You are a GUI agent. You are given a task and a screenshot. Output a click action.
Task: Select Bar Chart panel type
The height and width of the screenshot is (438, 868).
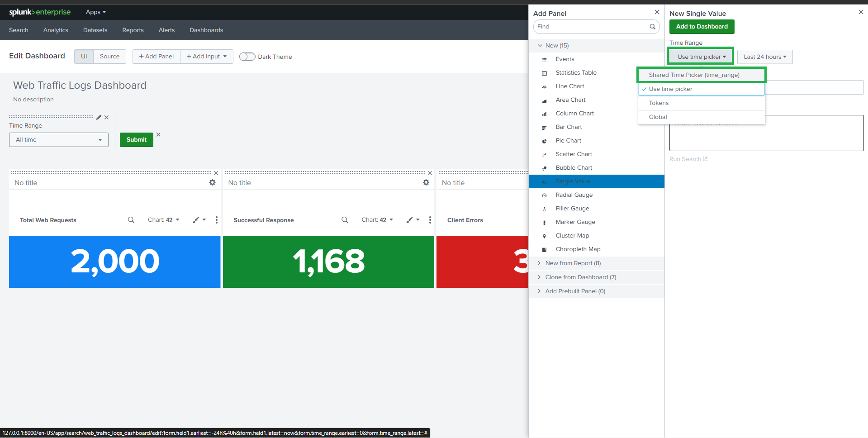click(x=597, y=127)
